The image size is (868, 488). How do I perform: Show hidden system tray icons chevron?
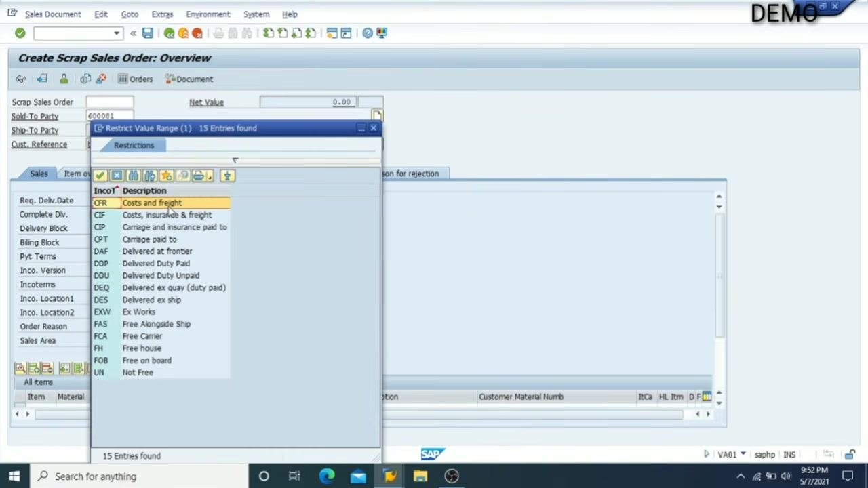[741, 476]
